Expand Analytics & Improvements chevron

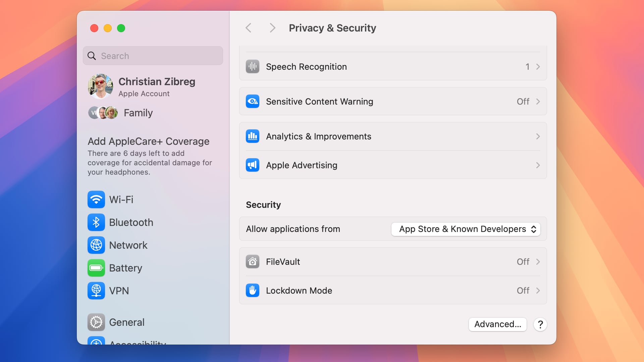click(x=538, y=136)
